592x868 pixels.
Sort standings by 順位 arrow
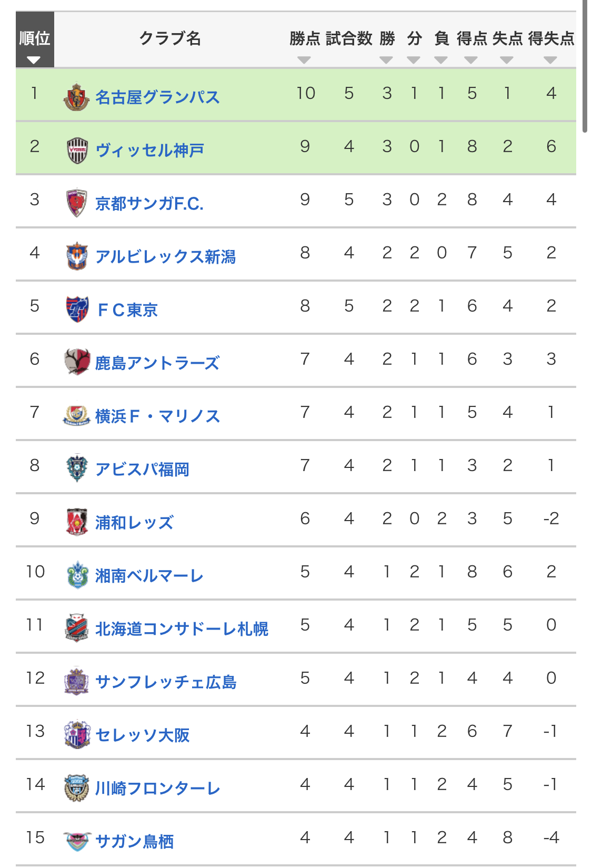[x=34, y=60]
